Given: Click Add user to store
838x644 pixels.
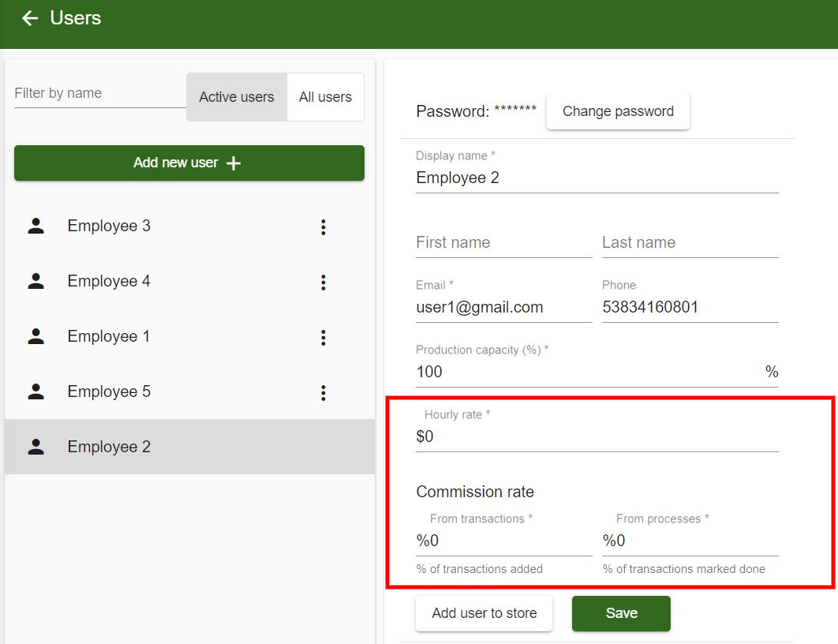Looking at the screenshot, I should [x=484, y=613].
